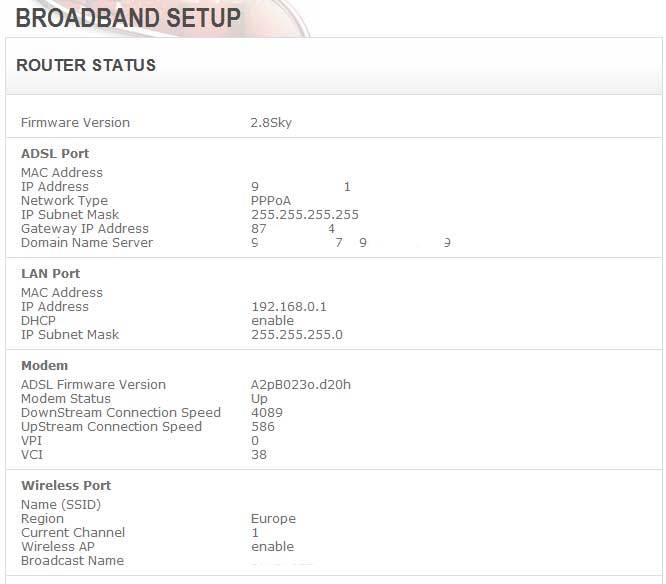Click the PPPoA network type value
The height and width of the screenshot is (584, 666).
271,201
